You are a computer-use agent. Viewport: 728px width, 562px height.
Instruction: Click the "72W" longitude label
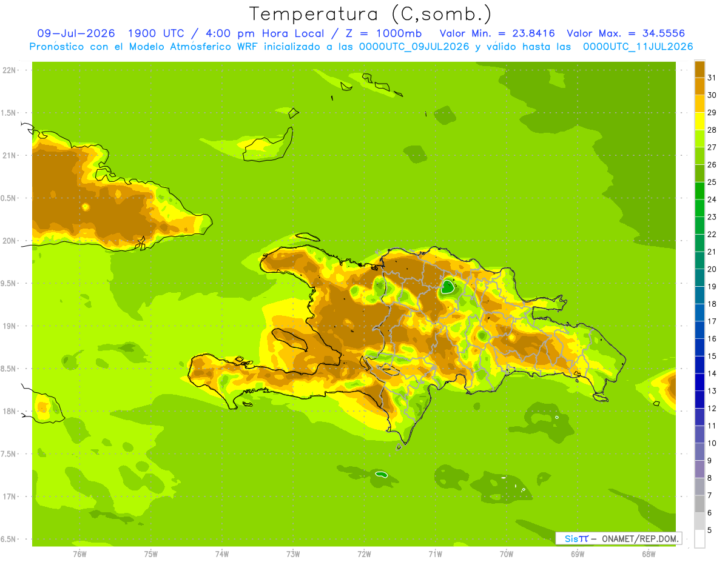(x=364, y=554)
